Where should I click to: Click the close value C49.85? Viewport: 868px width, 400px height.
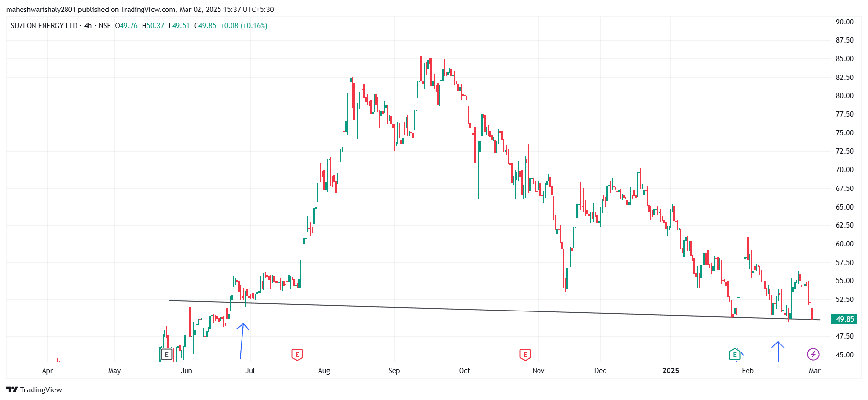coord(205,26)
